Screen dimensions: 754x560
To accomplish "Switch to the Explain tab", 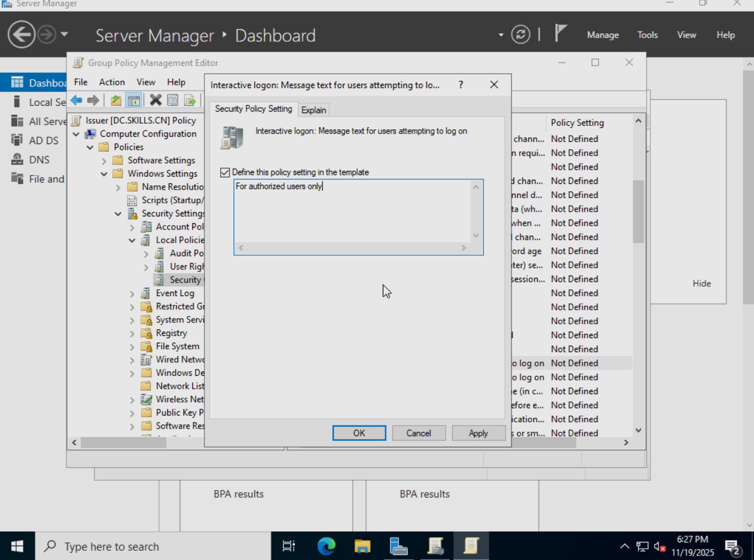I will pos(314,110).
